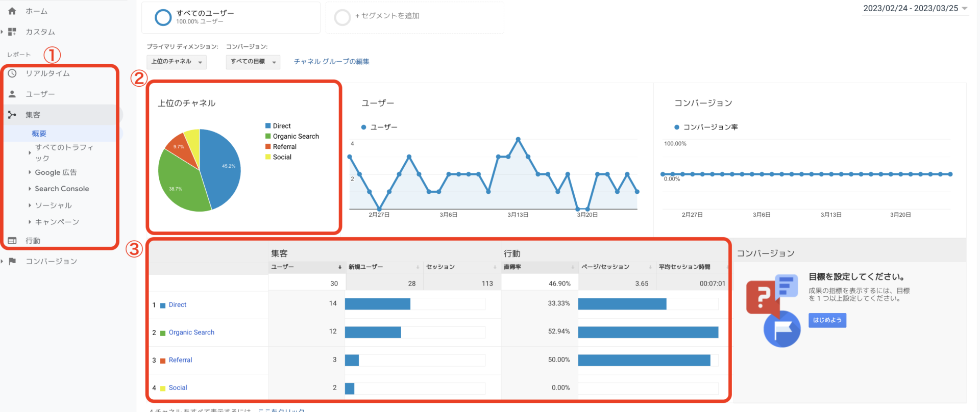Viewport: 980px width, 412px height.
Task: Click the 33.33% bounce rate cell
Action: pyautogui.click(x=559, y=303)
